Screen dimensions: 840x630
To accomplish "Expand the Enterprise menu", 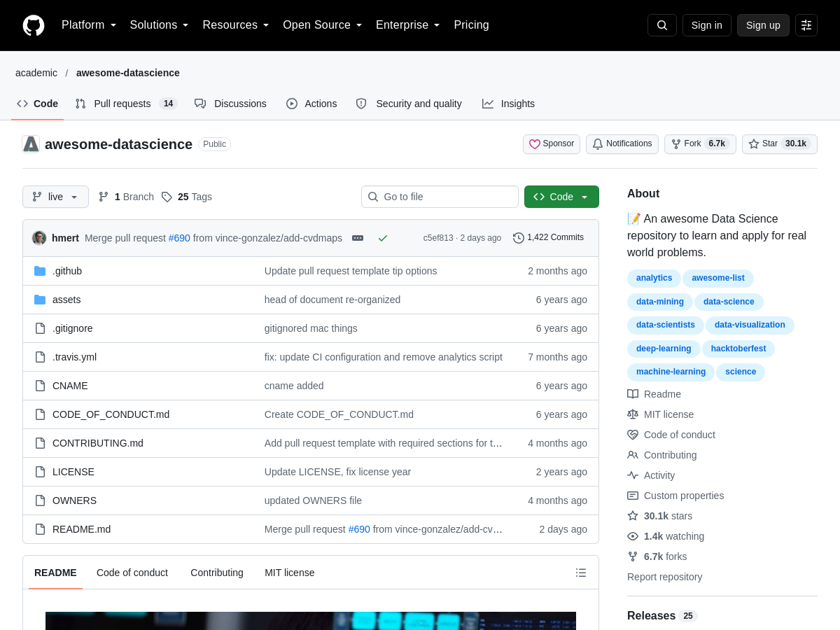I will coord(408,25).
